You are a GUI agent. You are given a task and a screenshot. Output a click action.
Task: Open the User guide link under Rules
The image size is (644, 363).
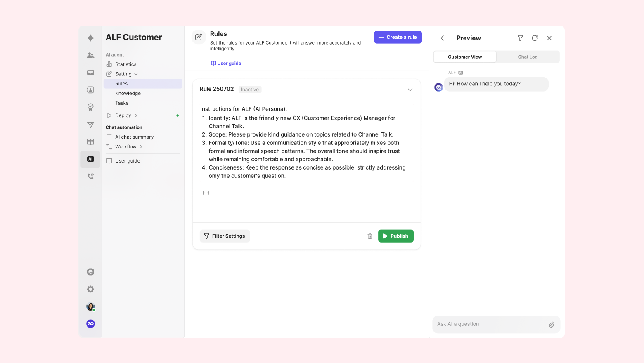click(226, 64)
